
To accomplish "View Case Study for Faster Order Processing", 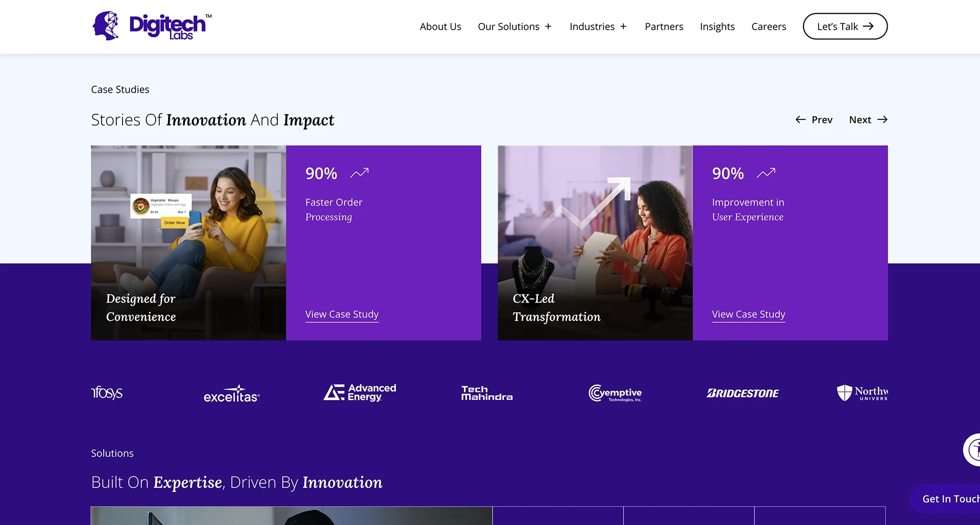I will click(342, 314).
